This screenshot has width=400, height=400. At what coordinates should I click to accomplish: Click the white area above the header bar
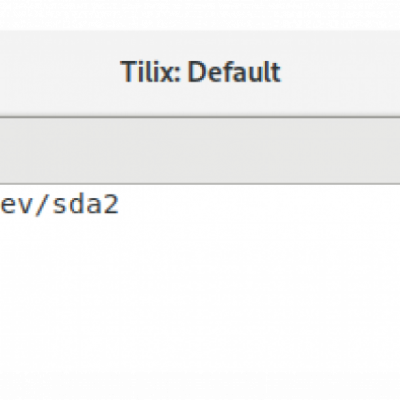(200, 15)
